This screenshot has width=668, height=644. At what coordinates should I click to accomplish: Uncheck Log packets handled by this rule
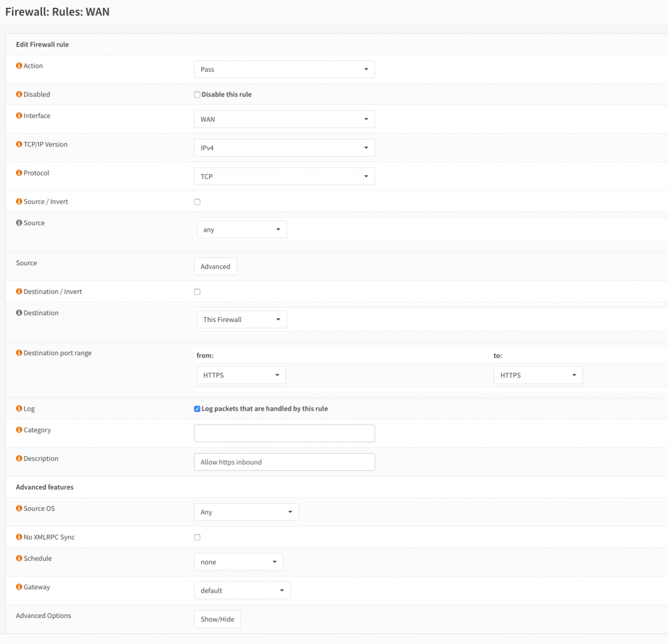click(197, 409)
